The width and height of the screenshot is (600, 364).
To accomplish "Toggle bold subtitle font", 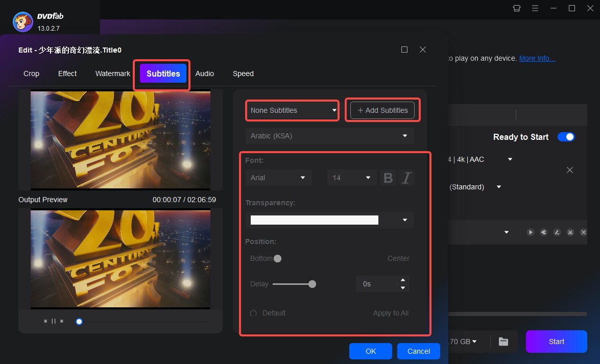I will coord(388,178).
